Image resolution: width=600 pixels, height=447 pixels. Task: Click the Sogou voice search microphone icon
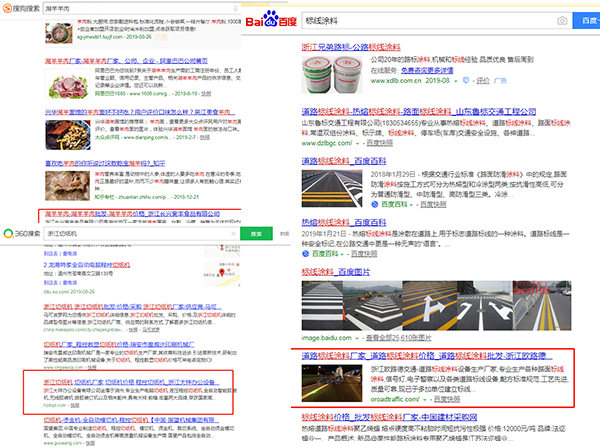coord(237,9)
